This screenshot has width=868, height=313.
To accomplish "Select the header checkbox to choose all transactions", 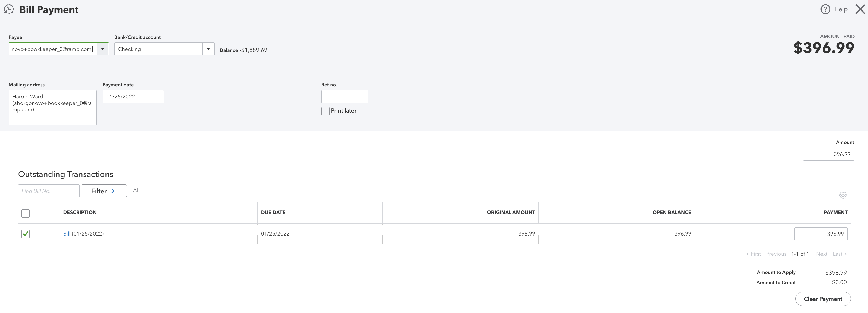I will coord(25,213).
